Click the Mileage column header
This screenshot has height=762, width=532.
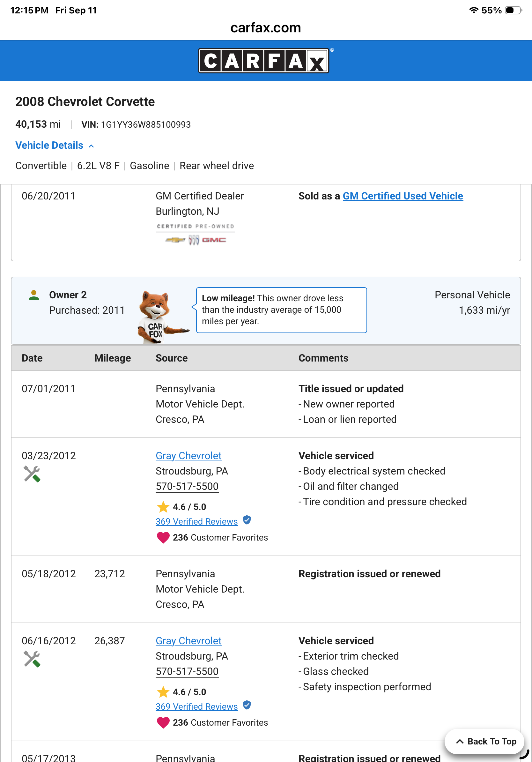113,358
